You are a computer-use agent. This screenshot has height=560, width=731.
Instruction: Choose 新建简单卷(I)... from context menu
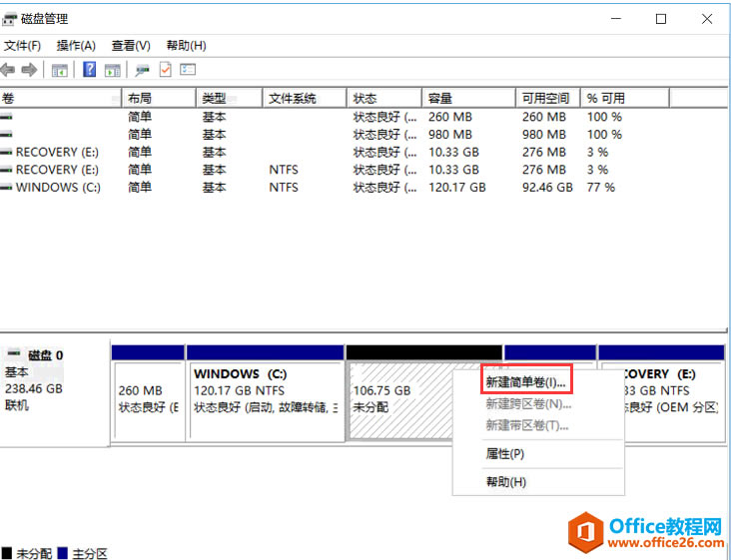[x=526, y=382]
